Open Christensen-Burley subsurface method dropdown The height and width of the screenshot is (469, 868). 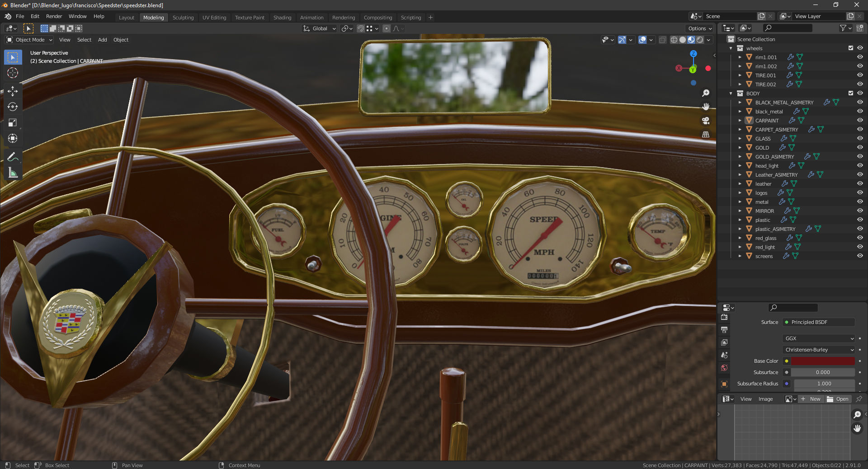pos(819,350)
